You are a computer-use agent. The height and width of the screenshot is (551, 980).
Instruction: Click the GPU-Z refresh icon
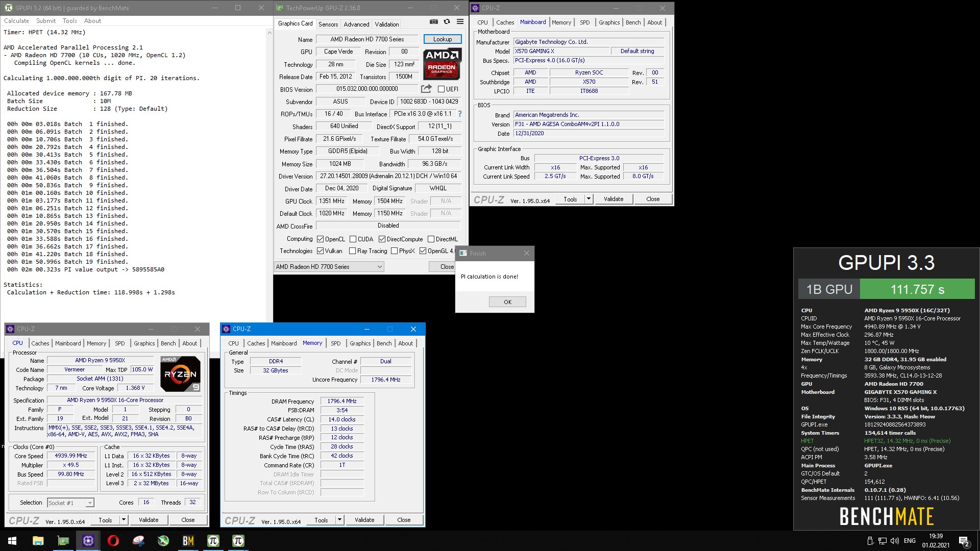[447, 22]
